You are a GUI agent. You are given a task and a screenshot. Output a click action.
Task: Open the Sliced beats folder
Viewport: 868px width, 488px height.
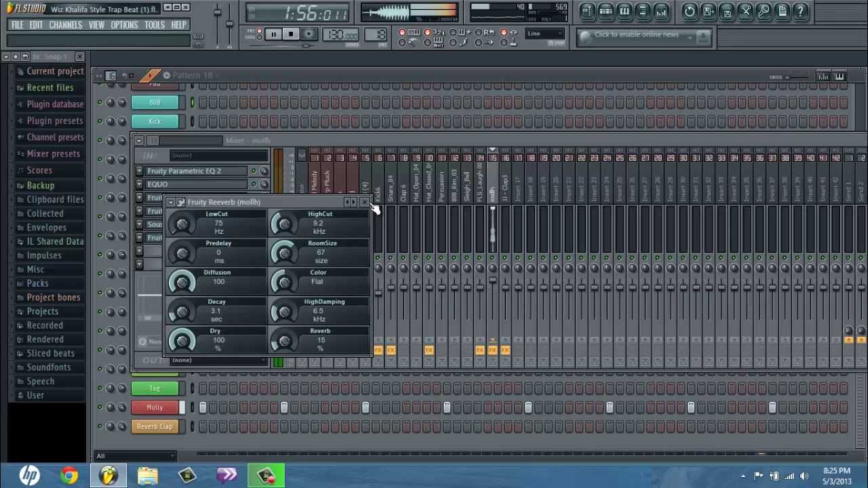[x=50, y=353]
